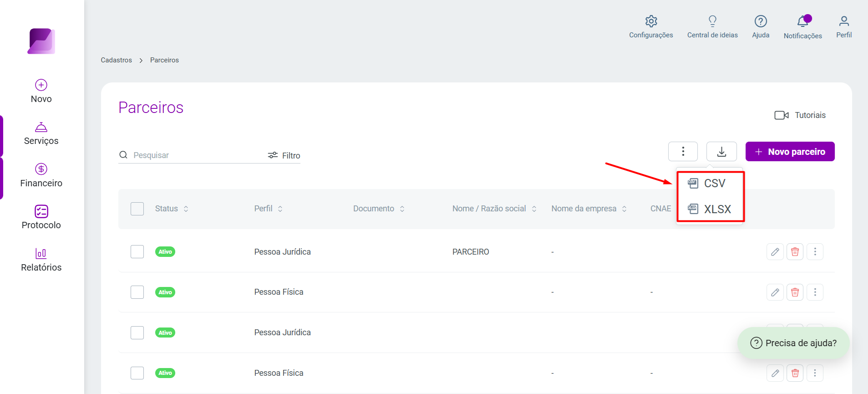Open the Novo sidebar item
This screenshot has width=868, height=394.
coord(41,92)
